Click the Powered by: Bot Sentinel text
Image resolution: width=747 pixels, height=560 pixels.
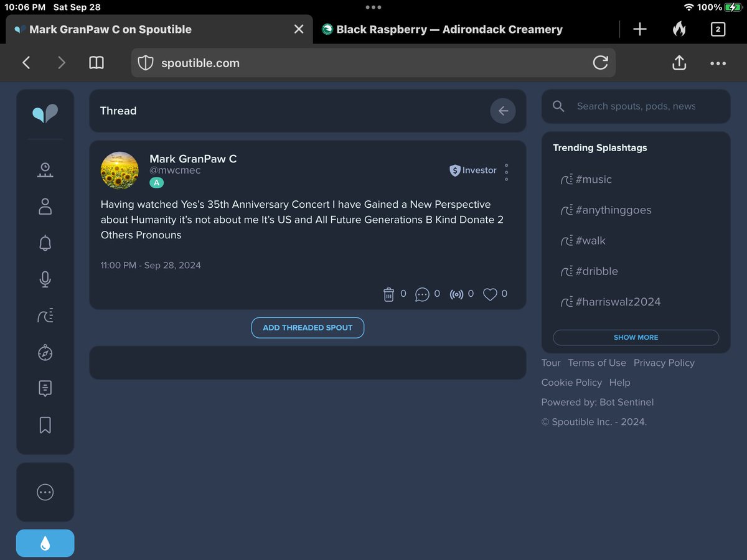597,402
